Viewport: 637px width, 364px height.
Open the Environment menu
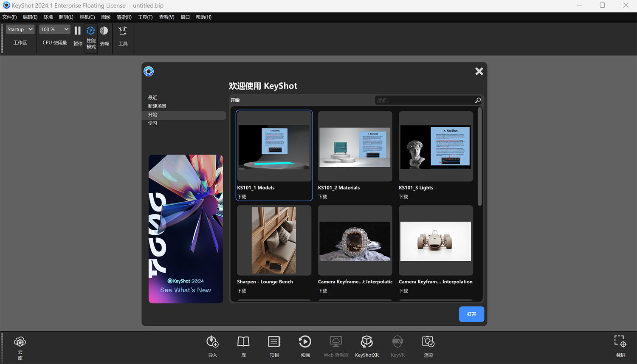(48, 17)
